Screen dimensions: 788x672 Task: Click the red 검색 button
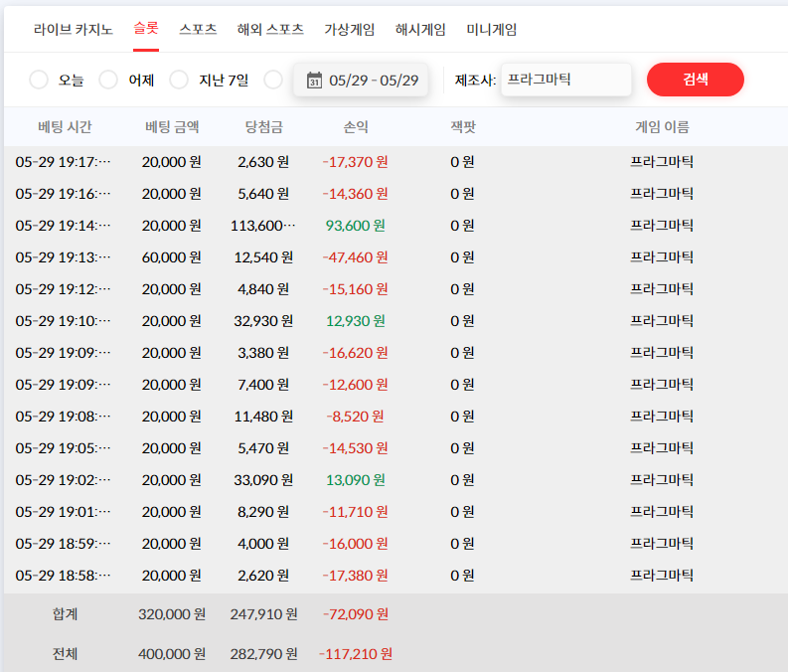695,80
